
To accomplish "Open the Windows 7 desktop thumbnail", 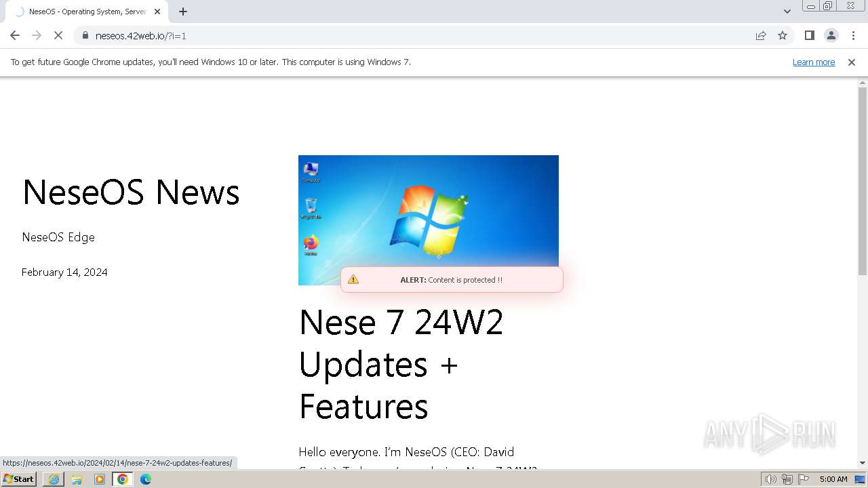I will pos(429,220).
